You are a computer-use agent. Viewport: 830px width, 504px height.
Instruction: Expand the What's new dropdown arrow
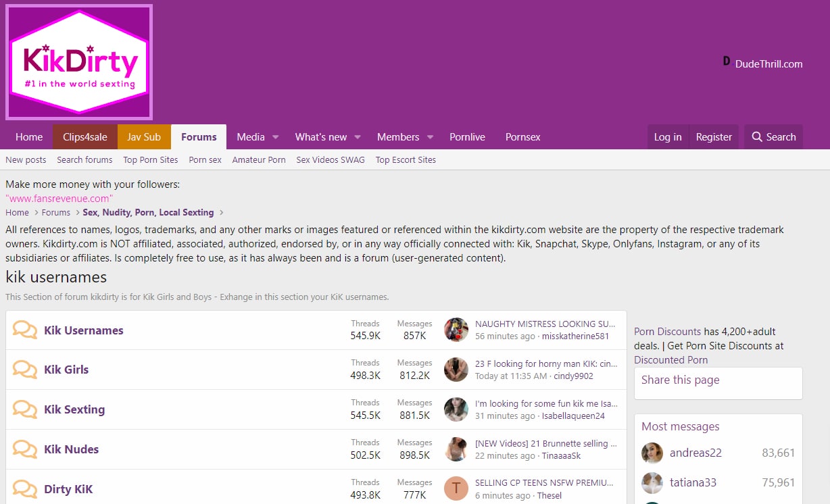pyautogui.click(x=358, y=137)
